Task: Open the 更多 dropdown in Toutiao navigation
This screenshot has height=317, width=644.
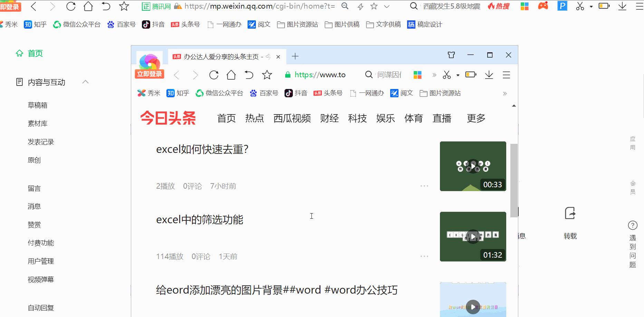Action: click(475, 118)
